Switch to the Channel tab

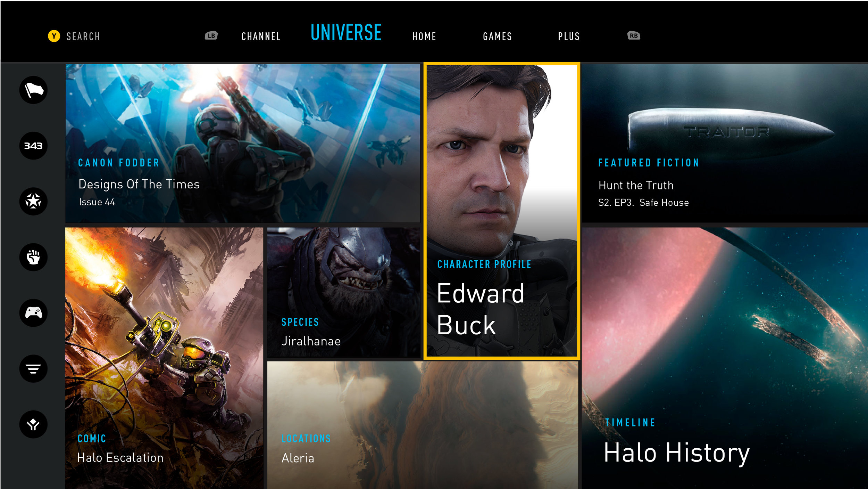pyautogui.click(x=261, y=36)
